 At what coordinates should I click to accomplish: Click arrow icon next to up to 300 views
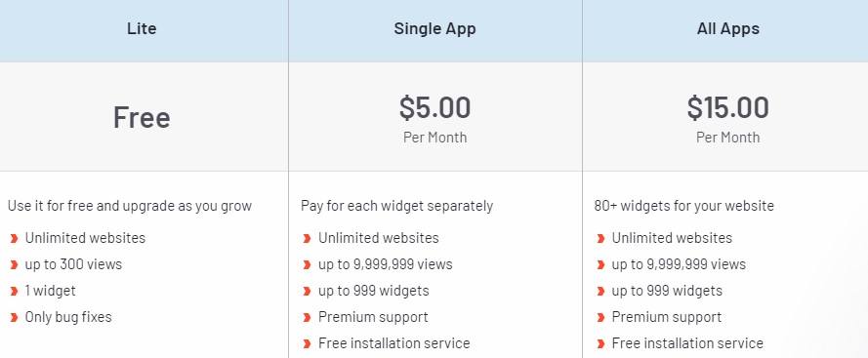click(14, 265)
